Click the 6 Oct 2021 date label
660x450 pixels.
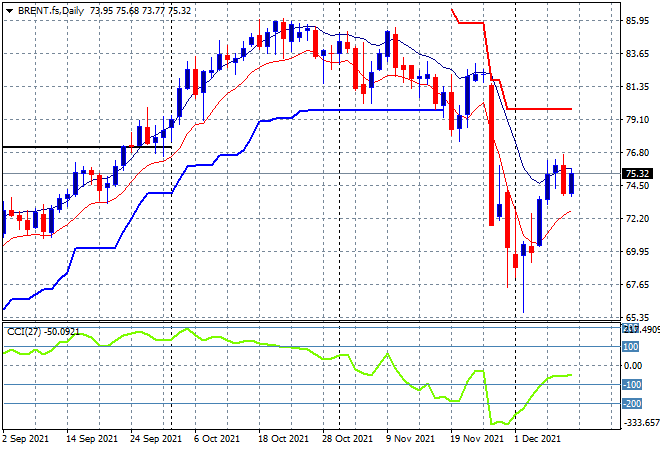(216, 439)
